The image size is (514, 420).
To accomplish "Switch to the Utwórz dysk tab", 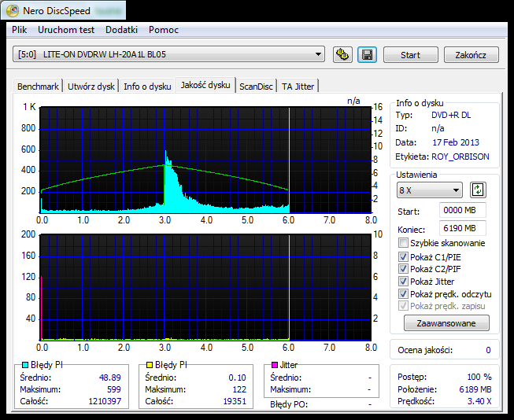I will click(x=91, y=87).
